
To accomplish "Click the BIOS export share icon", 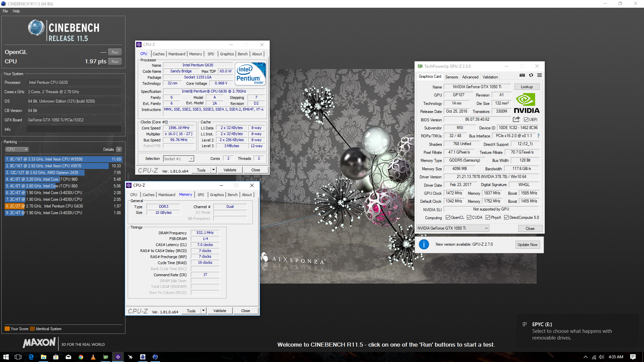I will 516,119.
